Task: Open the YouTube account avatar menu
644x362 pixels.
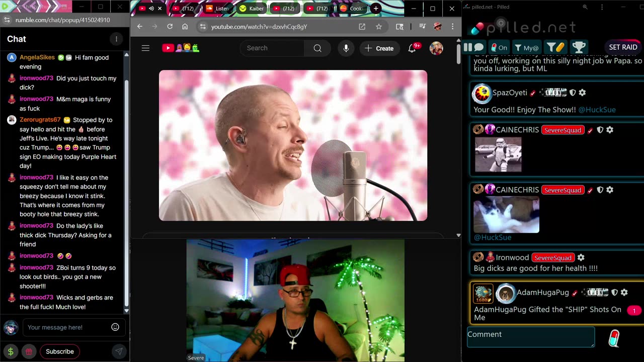Action: pyautogui.click(x=436, y=48)
